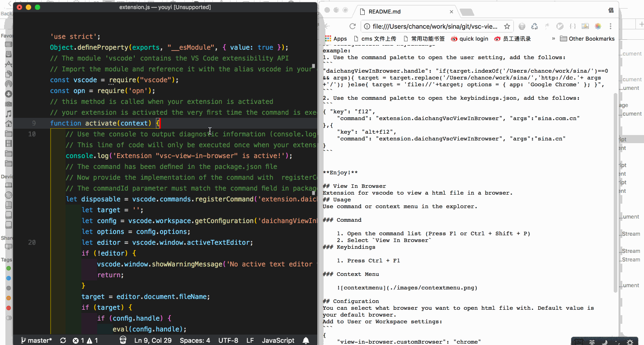Screen dimensions: 644x345
Task: Open the 'quick login' bookmark
Action: pyautogui.click(x=469, y=38)
